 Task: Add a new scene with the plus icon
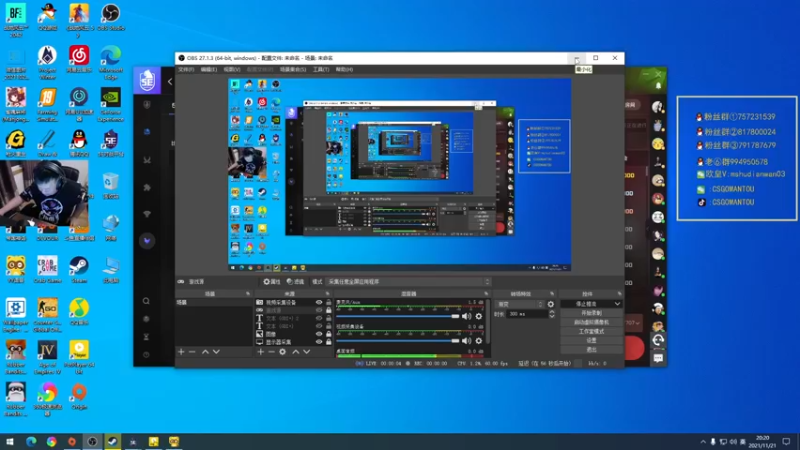181,352
